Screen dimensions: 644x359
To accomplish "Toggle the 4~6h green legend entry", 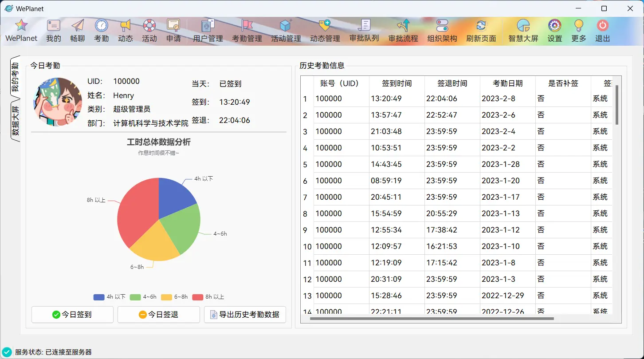I will click(143, 297).
